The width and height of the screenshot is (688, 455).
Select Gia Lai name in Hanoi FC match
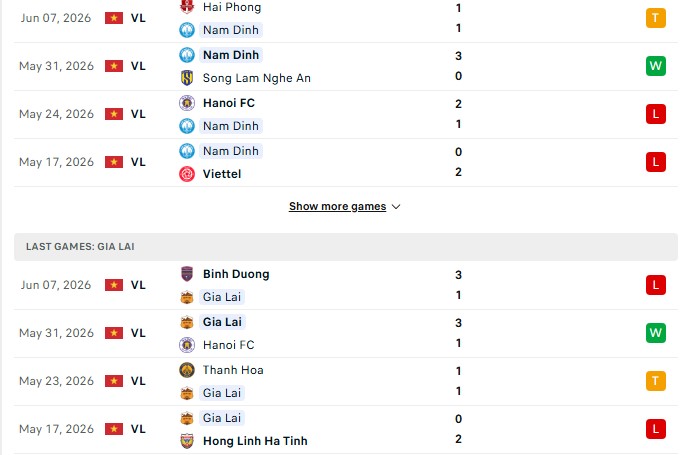(222, 322)
